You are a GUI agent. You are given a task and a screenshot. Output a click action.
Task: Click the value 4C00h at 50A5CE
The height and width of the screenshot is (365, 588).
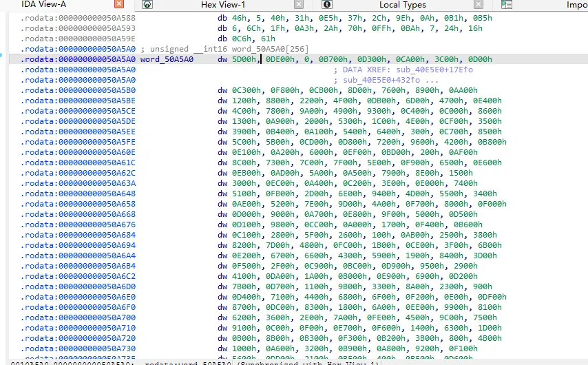coord(244,111)
